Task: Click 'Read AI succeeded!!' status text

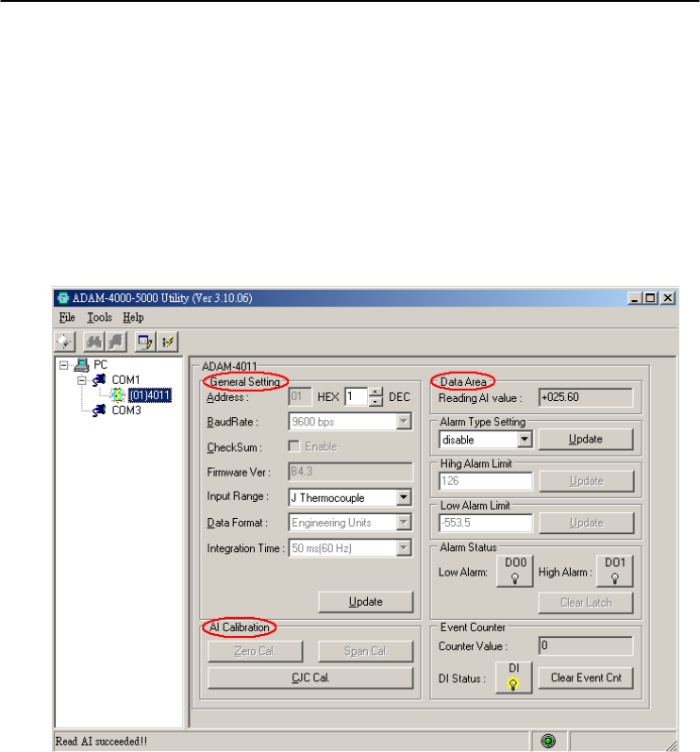Action: pos(101,742)
